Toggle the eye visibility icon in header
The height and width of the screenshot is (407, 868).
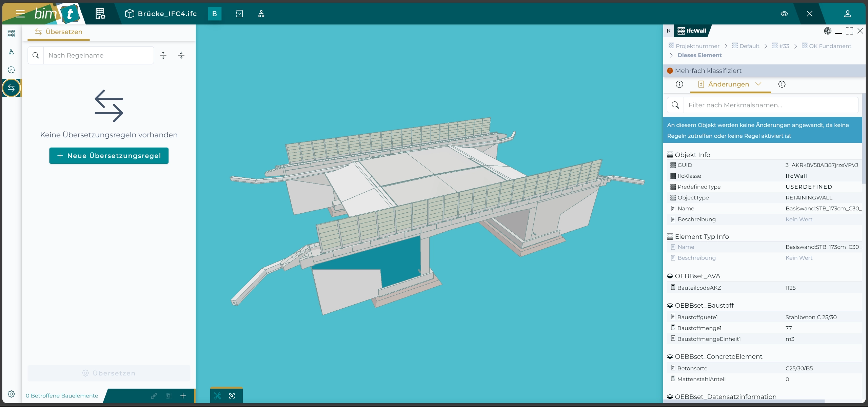click(x=784, y=14)
